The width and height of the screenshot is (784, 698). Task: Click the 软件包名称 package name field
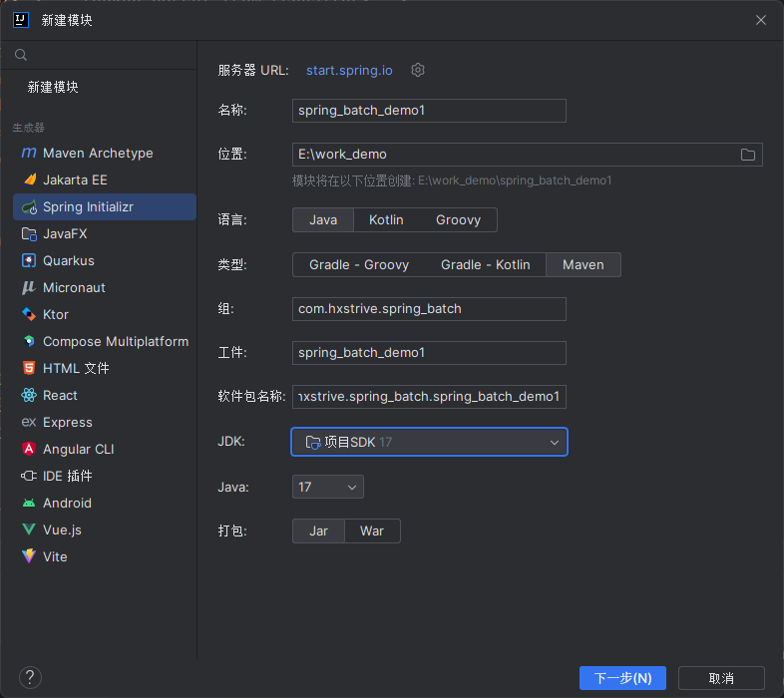[429, 397]
